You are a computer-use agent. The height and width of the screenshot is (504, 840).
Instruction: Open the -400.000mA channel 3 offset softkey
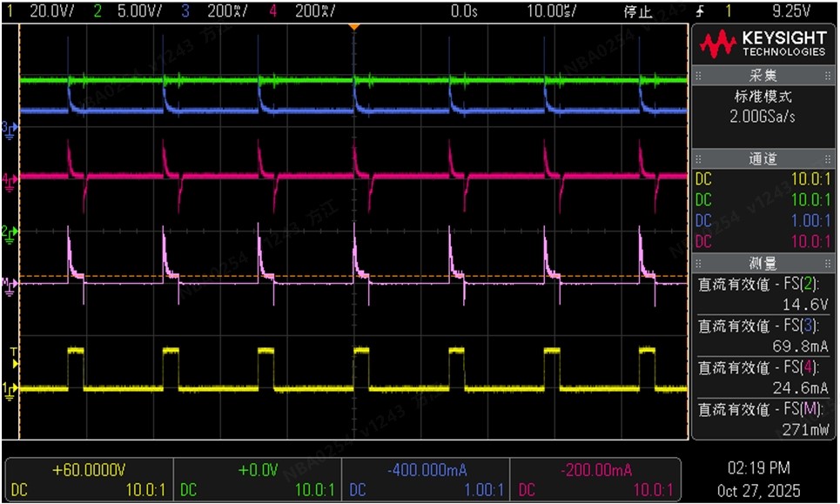click(x=426, y=480)
